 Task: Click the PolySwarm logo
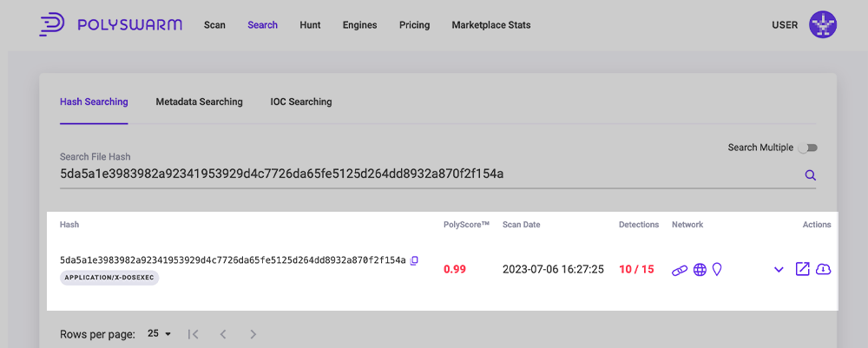pyautogui.click(x=110, y=25)
